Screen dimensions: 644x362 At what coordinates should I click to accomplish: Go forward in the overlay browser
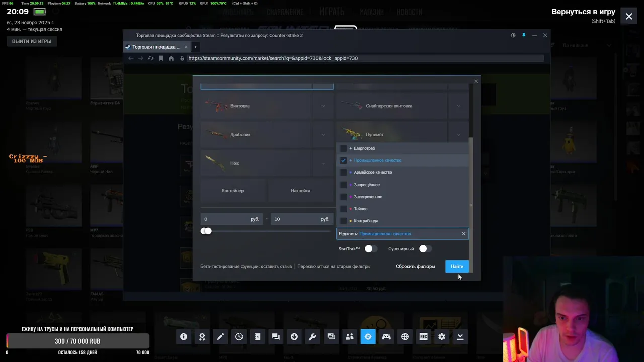click(141, 58)
